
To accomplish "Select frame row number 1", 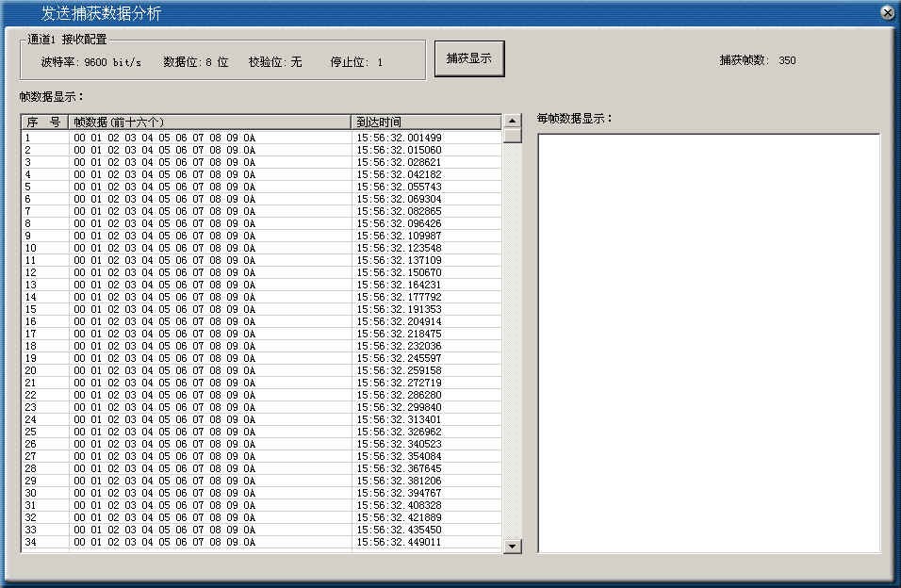I will [261, 138].
